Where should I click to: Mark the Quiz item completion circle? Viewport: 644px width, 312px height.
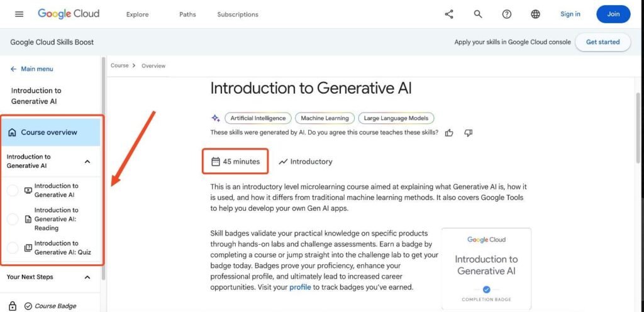(x=13, y=248)
